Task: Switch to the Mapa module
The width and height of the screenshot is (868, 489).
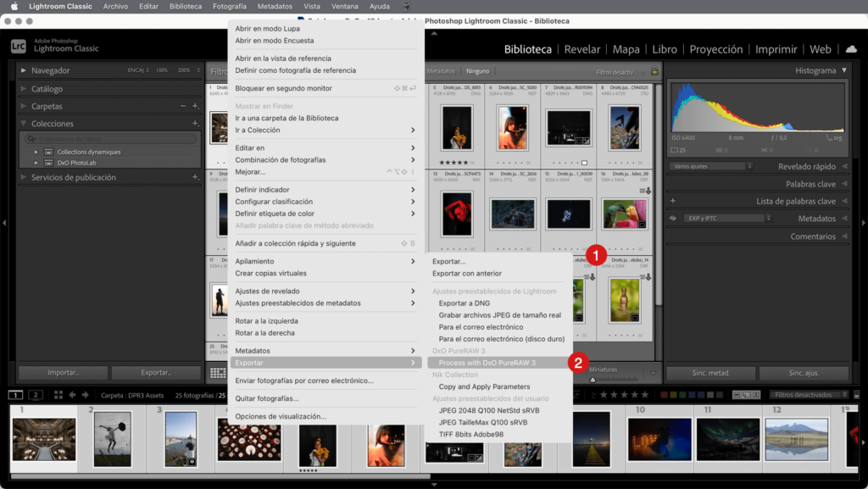Action: [626, 49]
